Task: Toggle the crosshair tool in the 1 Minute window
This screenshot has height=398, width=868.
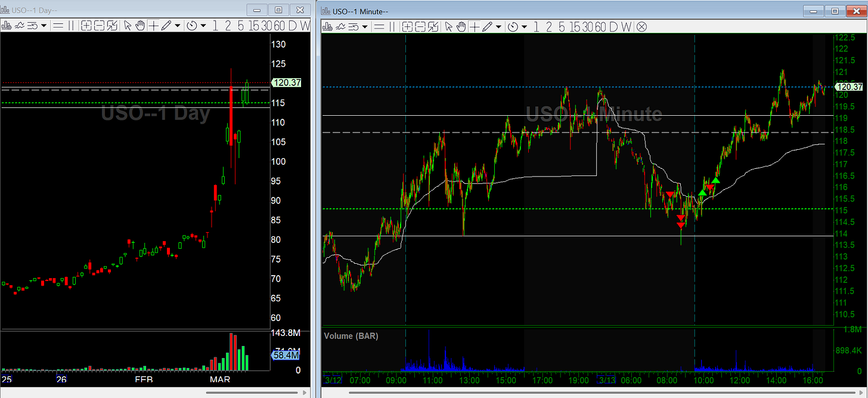Action: (475, 26)
